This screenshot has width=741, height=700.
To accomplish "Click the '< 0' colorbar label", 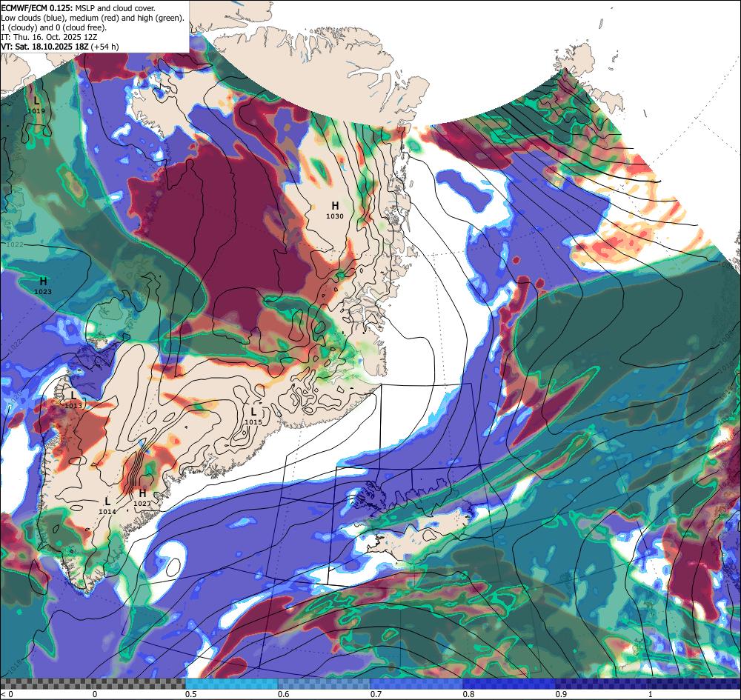I will 7,694.
